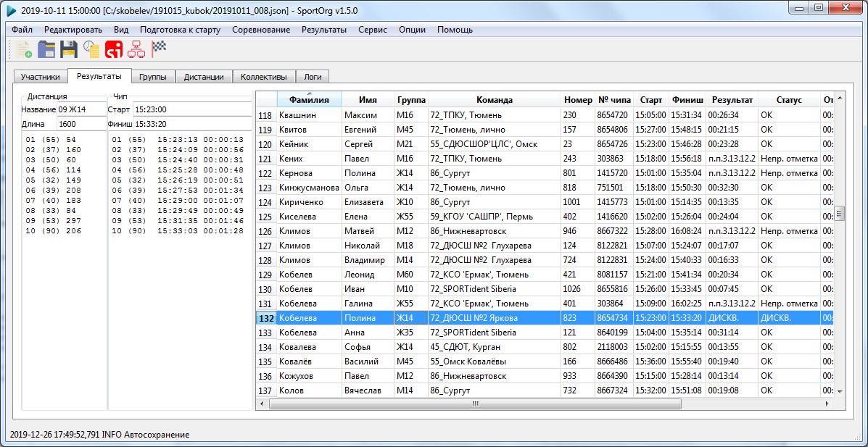Open the Вид menu
The height and width of the screenshot is (447, 868).
(121, 30)
